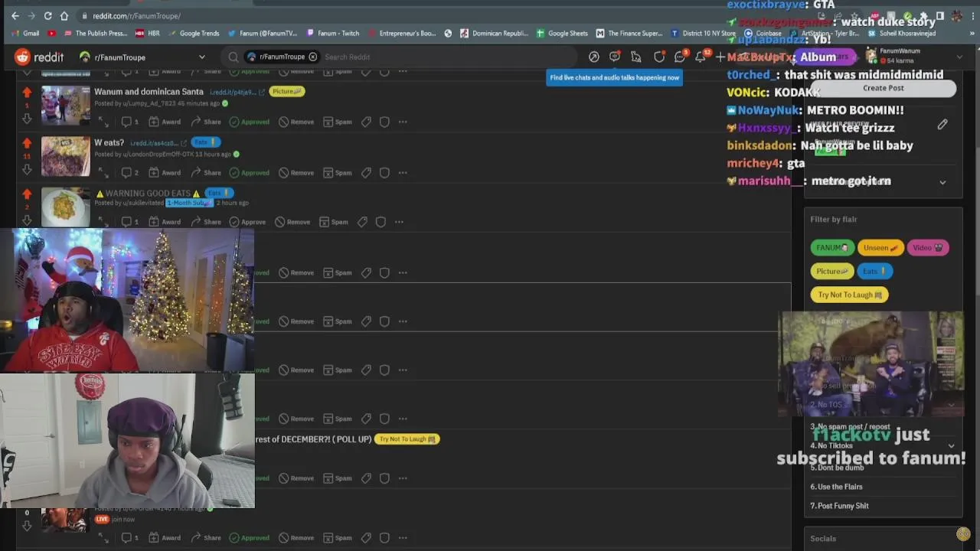Clear the r/FanumTroupe search filter chip
Screen dimensions: 980x551
coord(312,57)
